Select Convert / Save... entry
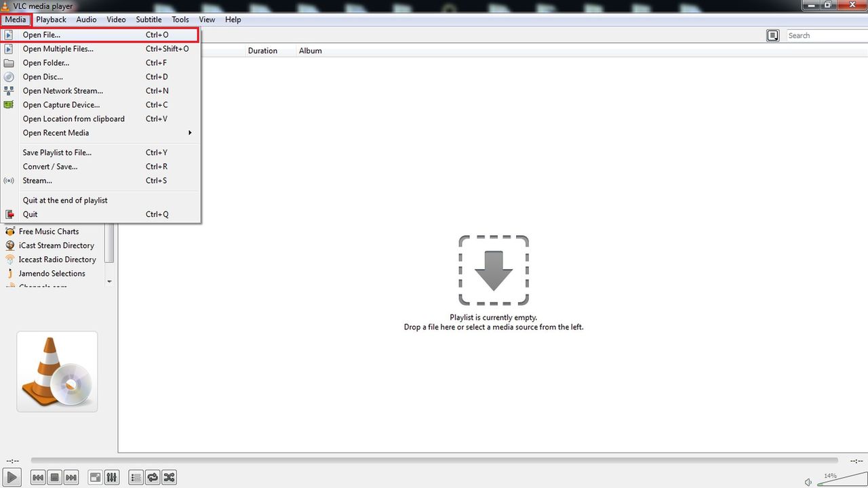The width and height of the screenshot is (868, 488). point(100,167)
